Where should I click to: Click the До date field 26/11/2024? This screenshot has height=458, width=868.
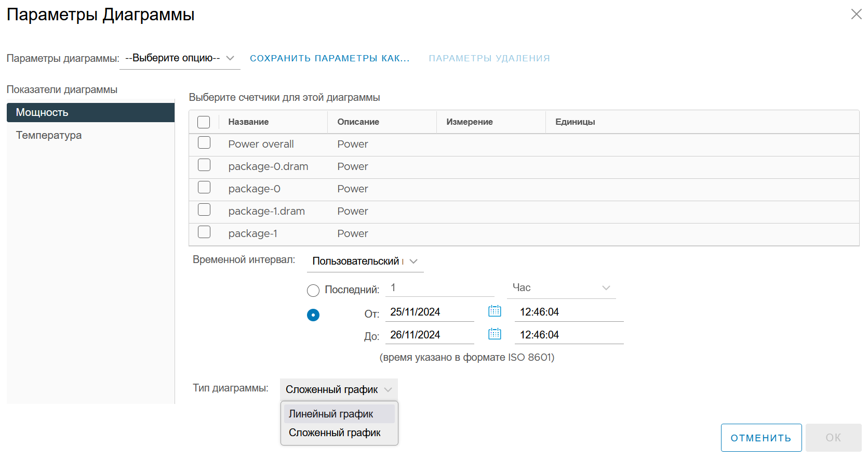click(x=430, y=335)
